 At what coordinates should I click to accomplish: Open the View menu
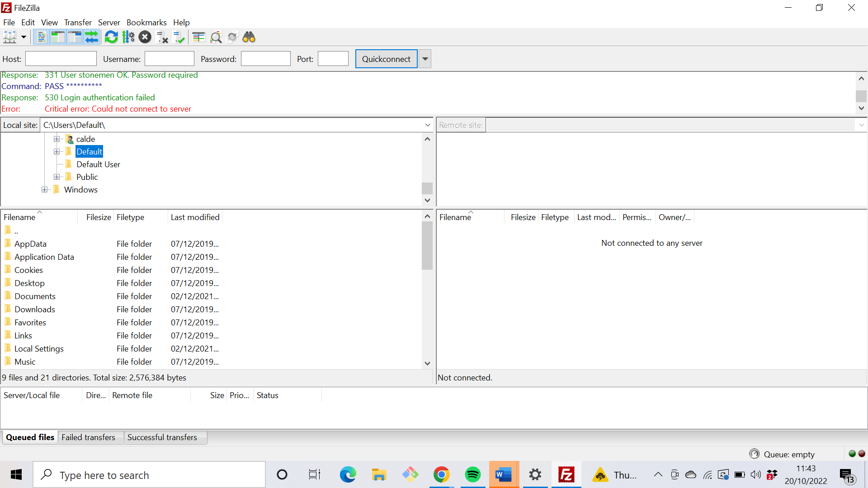click(49, 22)
